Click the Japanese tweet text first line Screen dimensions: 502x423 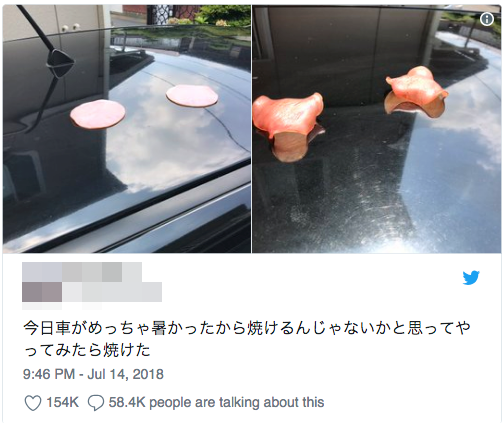(x=247, y=328)
